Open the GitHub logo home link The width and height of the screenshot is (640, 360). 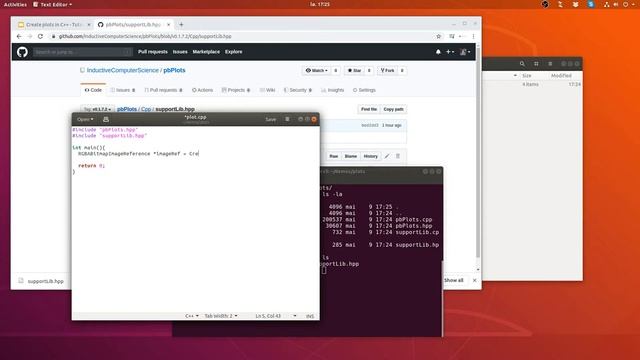(22, 52)
